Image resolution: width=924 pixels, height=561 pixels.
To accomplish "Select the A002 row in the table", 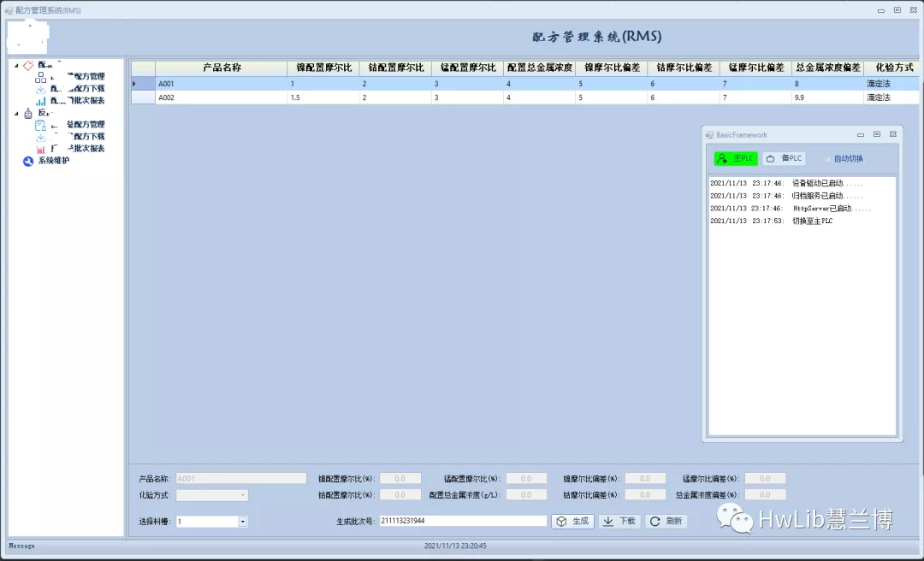I will (257, 97).
